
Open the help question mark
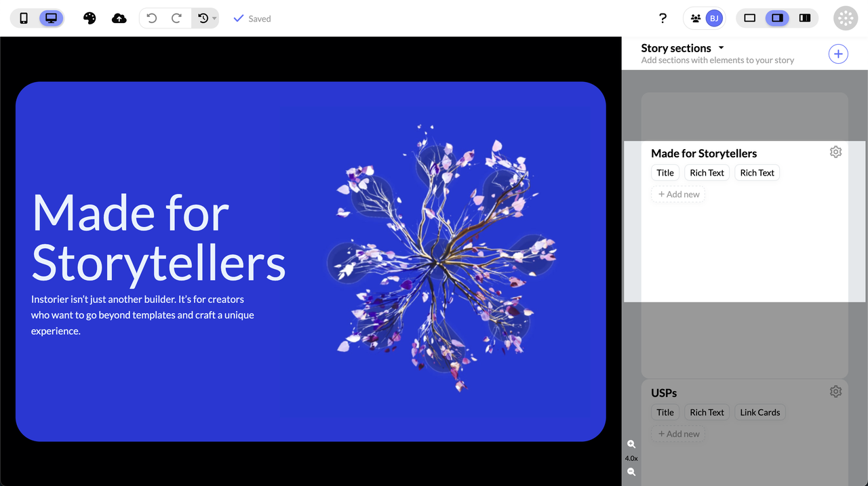[x=663, y=18]
